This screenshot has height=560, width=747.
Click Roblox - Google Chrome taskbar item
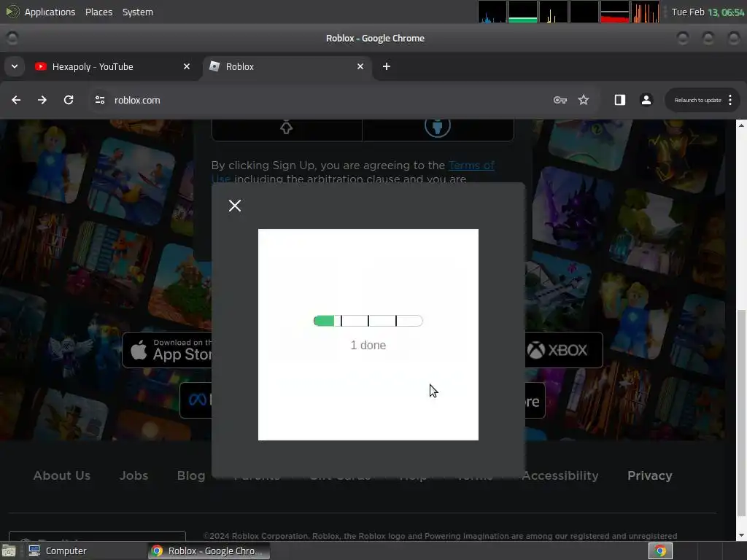point(208,551)
